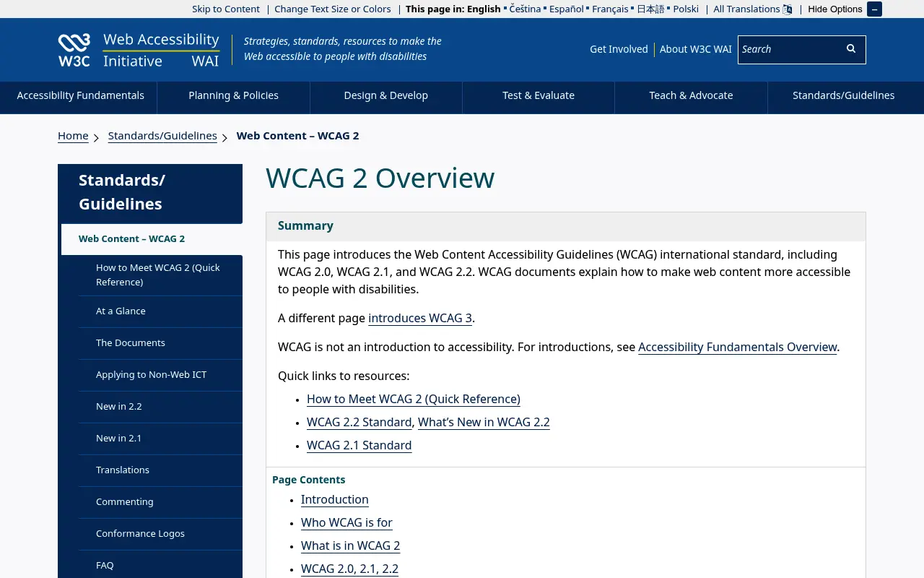Select Web Content – WCAG 2 sidebar item

coord(152,239)
